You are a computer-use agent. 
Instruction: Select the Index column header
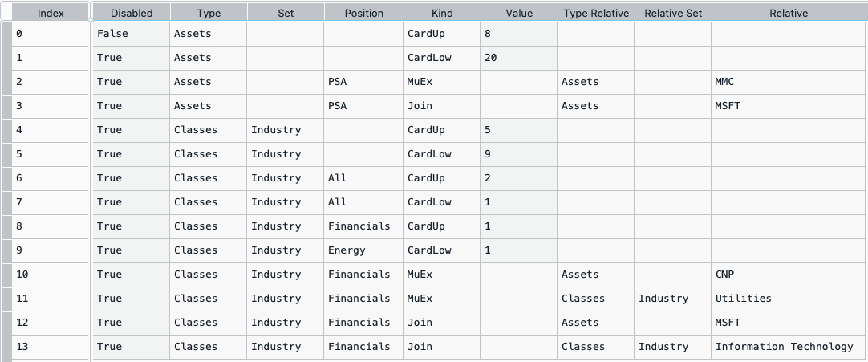[51, 12]
